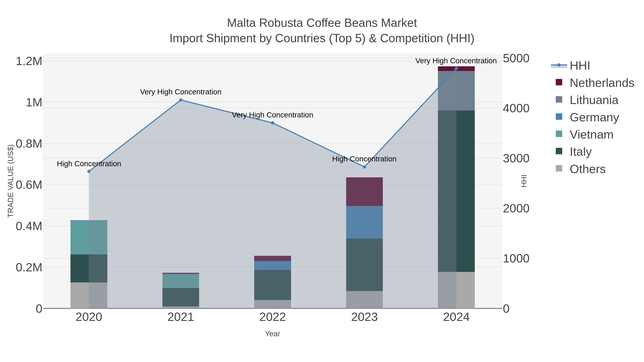Image resolution: width=644 pixels, height=362 pixels.
Task: Toggle Netherlands series in legend
Action: pos(595,83)
